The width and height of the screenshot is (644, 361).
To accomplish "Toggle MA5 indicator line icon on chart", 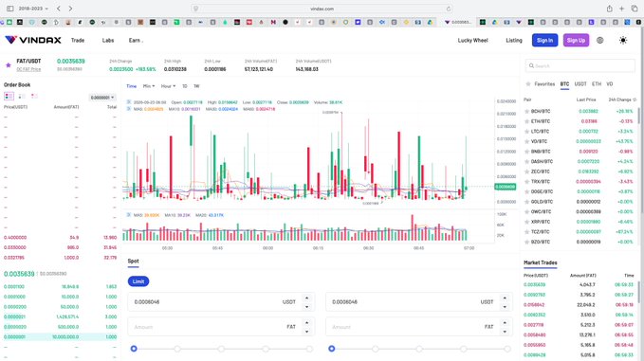I will (129, 109).
